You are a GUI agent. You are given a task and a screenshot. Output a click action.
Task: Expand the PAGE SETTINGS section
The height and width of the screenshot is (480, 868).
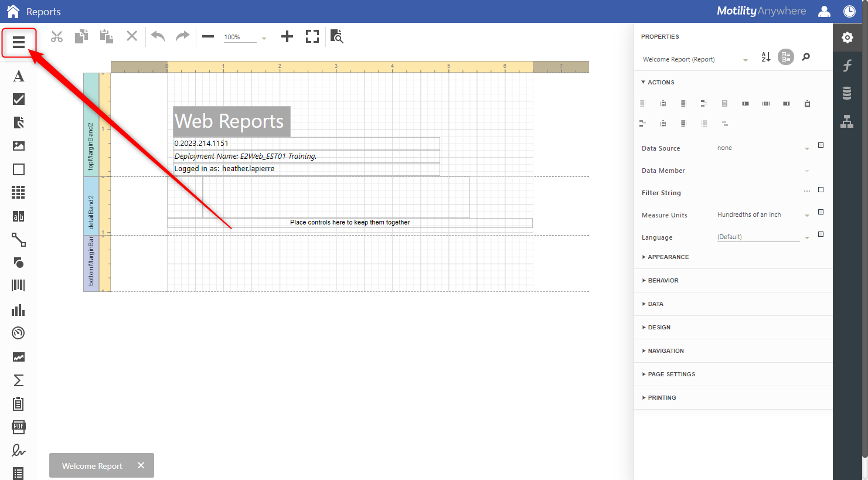[669, 375]
